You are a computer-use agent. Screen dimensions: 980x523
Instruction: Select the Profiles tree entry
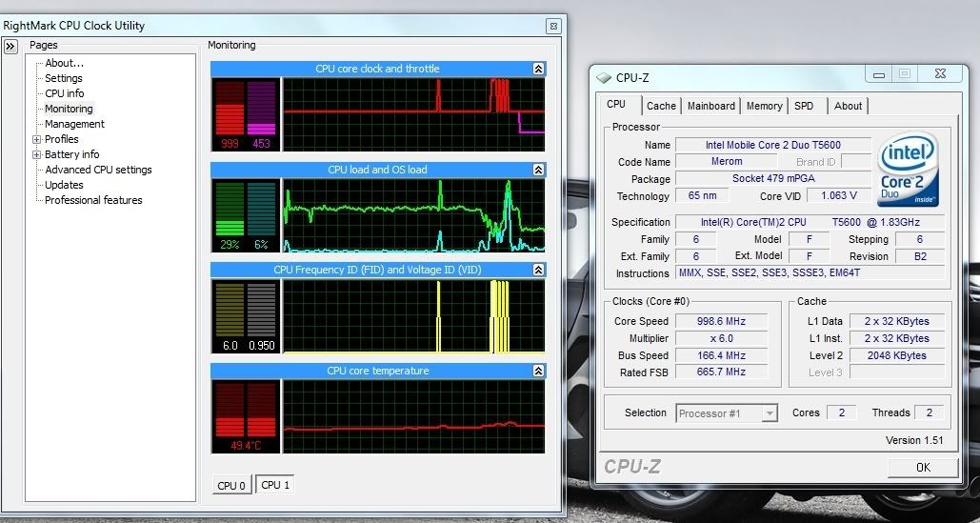(62, 139)
